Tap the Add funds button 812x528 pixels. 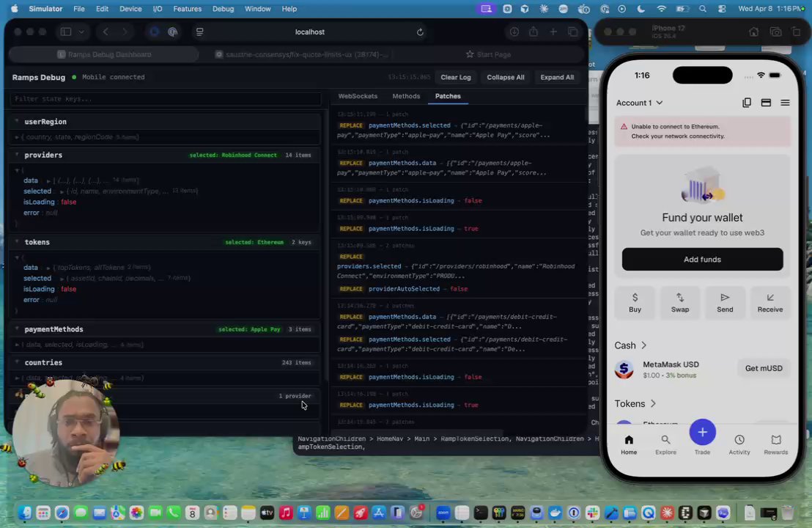click(702, 259)
